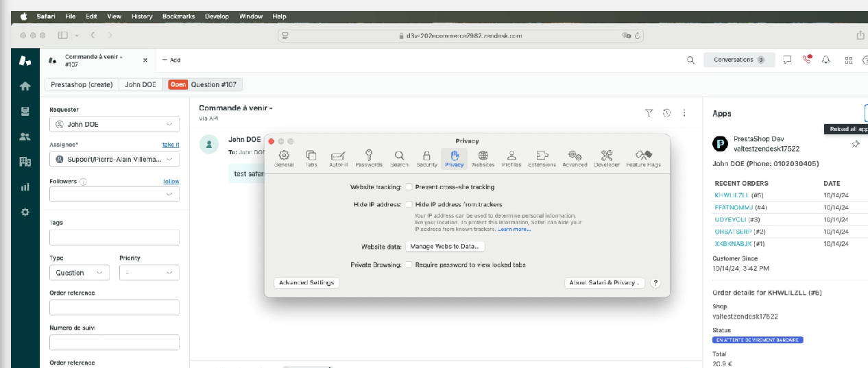
Task: Open the notifications bell icon
Action: (826, 60)
